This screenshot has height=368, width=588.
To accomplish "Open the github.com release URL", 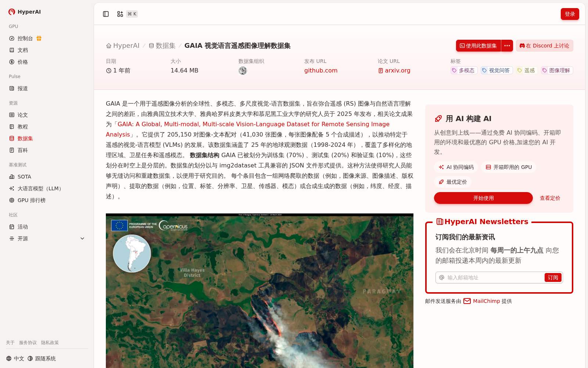I will click(x=321, y=71).
